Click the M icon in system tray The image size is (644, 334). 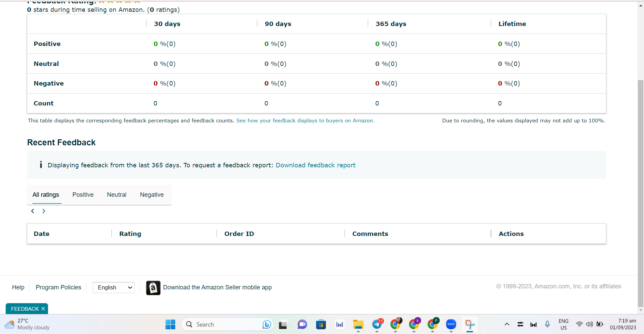click(534, 325)
